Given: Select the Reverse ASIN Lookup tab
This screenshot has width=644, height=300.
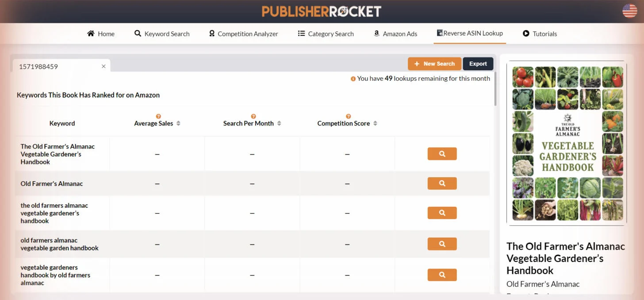Looking at the screenshot, I should [x=470, y=33].
